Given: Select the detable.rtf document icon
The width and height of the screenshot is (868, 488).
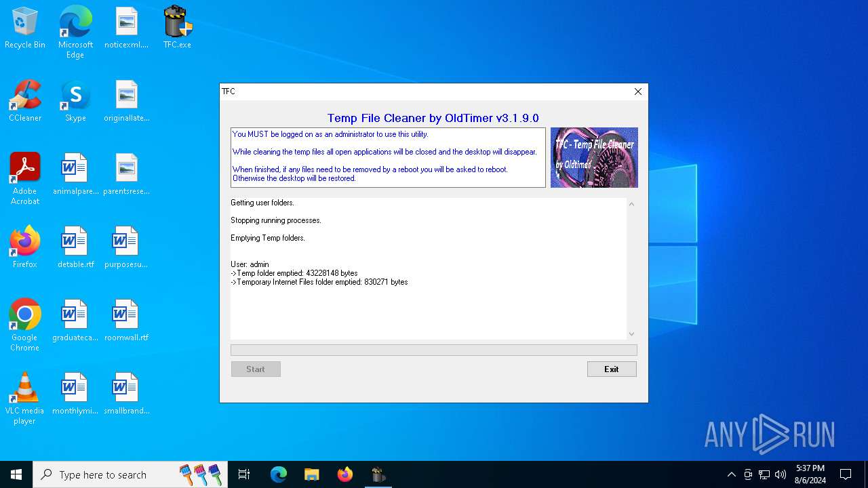Looking at the screenshot, I should [x=75, y=248].
